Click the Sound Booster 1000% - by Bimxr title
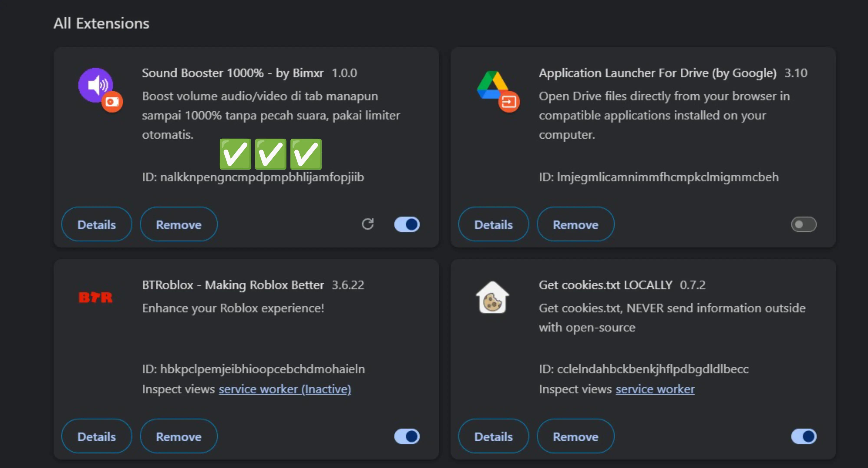 (x=233, y=73)
